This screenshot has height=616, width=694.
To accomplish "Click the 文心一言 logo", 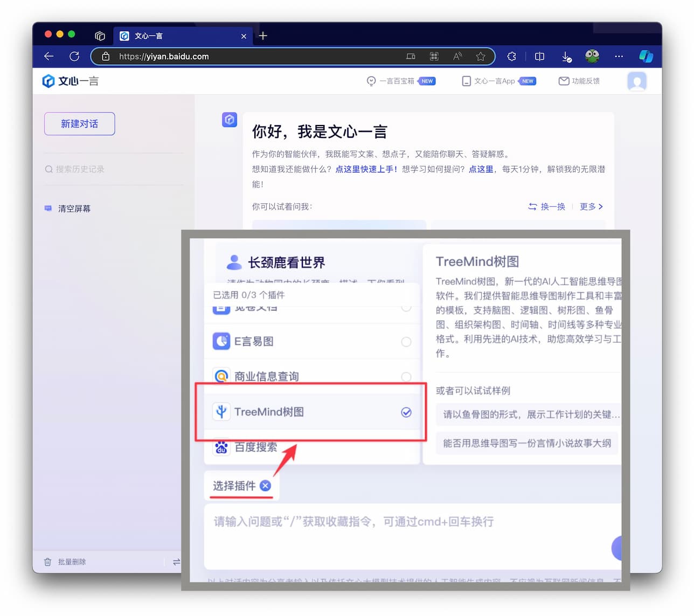I will point(71,81).
